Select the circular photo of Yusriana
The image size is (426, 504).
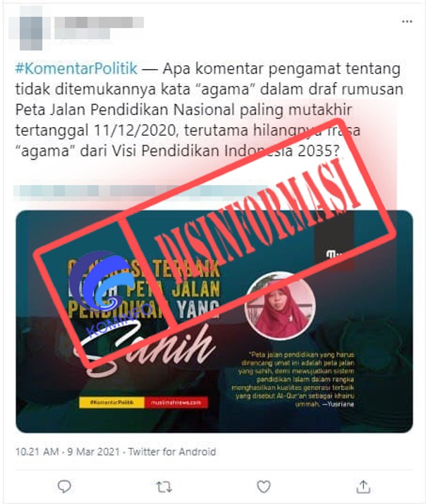pos(279,306)
